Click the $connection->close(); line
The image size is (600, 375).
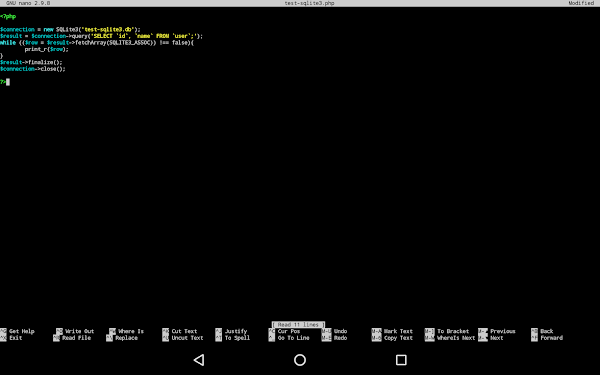tap(33, 69)
